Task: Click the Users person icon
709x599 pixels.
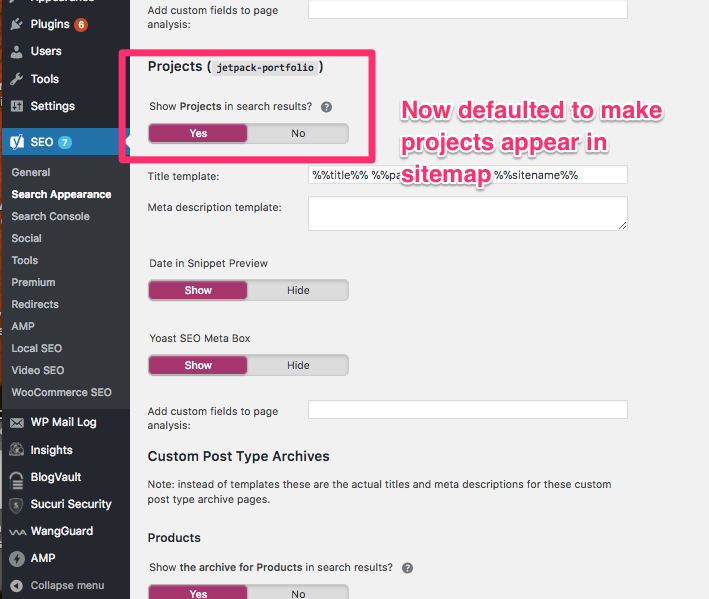Action: tap(17, 52)
